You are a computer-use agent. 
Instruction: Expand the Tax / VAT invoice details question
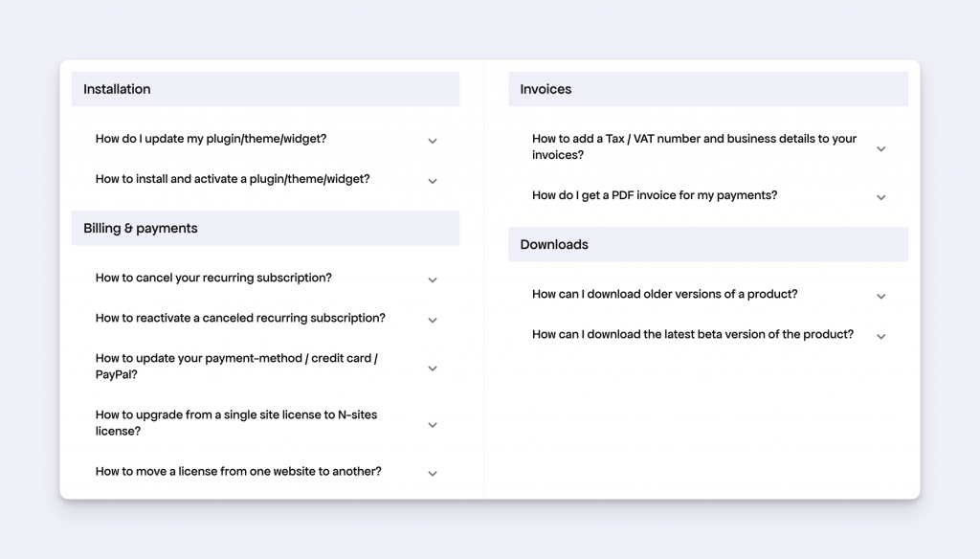880,149
